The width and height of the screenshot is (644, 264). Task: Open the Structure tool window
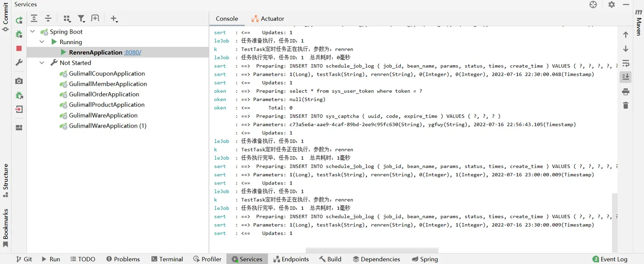tap(6, 180)
